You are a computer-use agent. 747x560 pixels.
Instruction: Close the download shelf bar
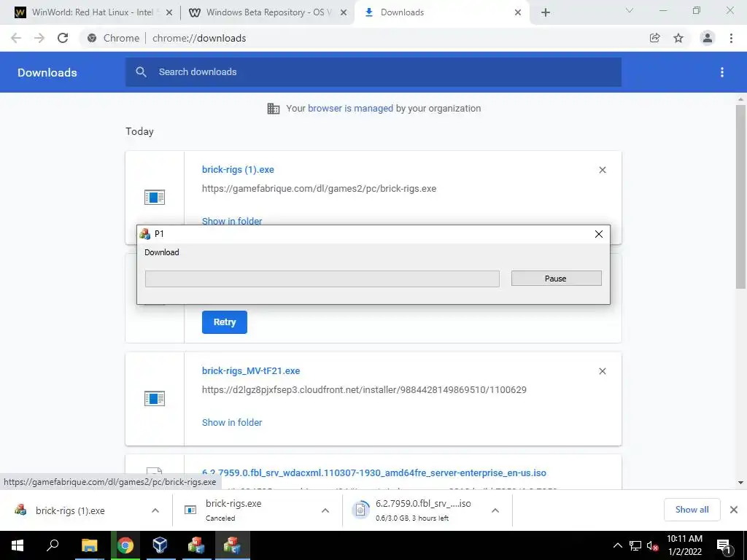(x=734, y=510)
